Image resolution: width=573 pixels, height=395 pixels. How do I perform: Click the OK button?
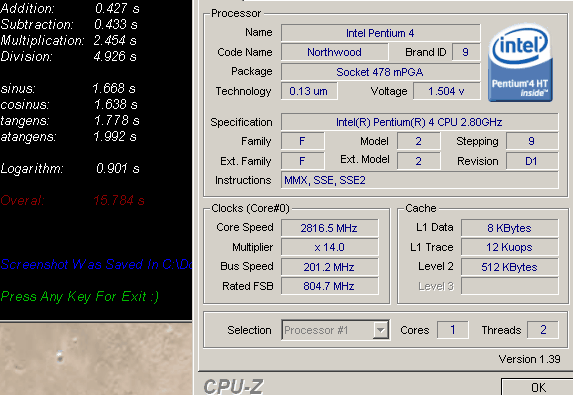point(537,387)
